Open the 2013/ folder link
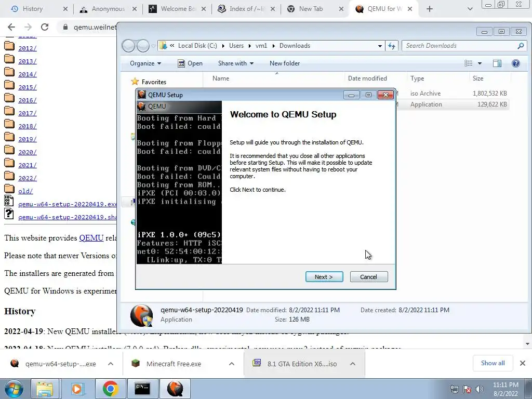Viewport: 532px width, 399px height. (x=27, y=61)
